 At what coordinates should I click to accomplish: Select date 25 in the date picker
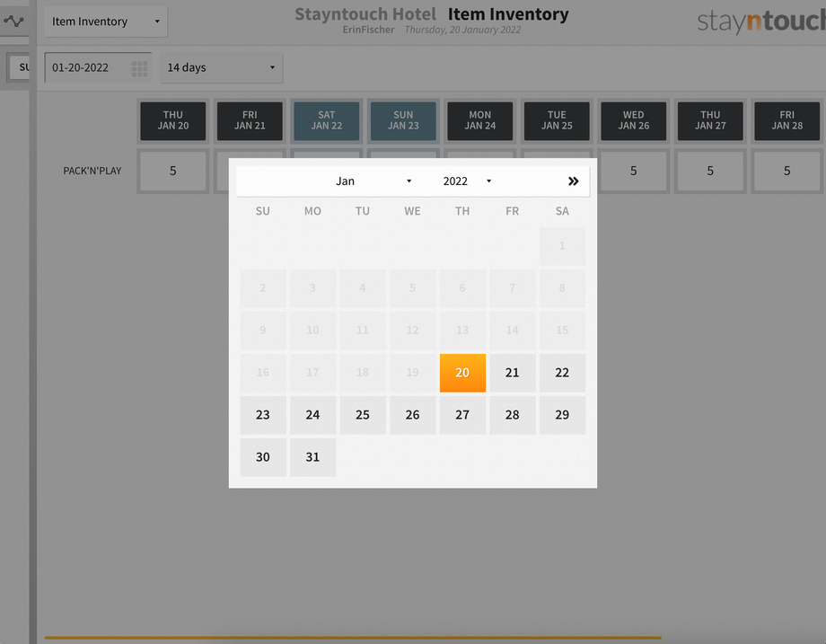click(x=363, y=415)
